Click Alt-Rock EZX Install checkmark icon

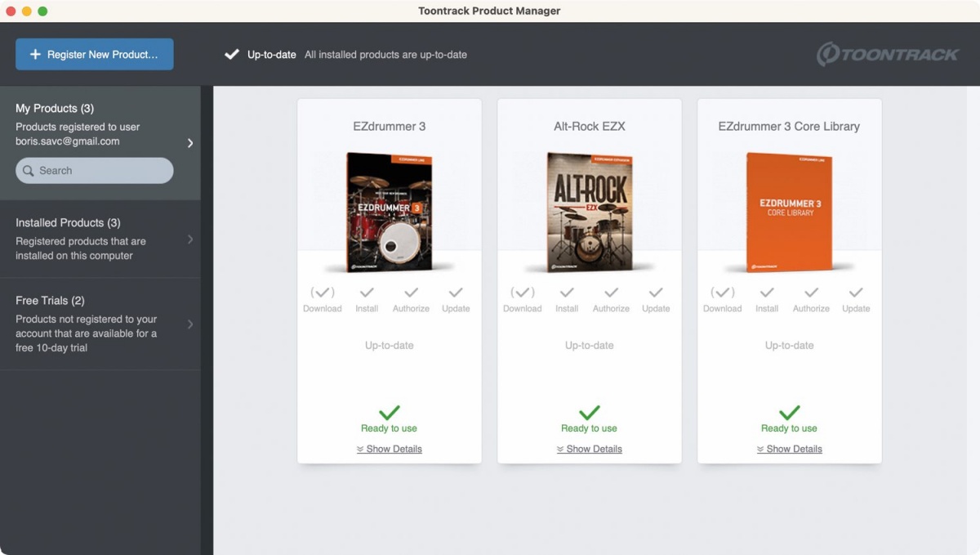click(567, 292)
